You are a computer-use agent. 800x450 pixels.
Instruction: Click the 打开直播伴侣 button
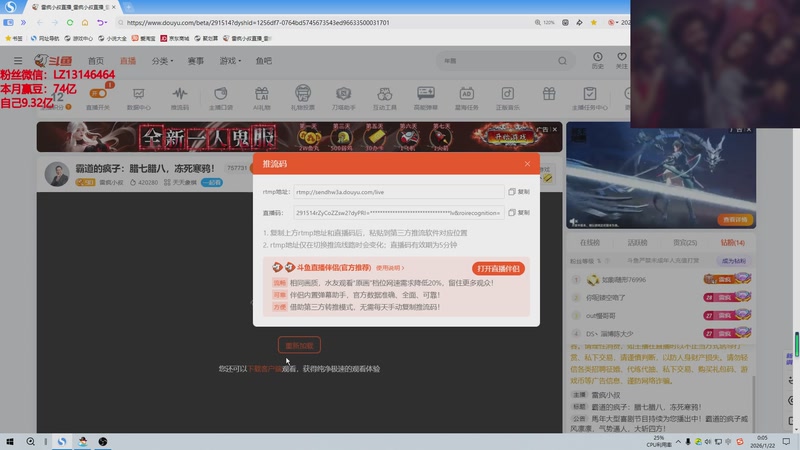498,268
